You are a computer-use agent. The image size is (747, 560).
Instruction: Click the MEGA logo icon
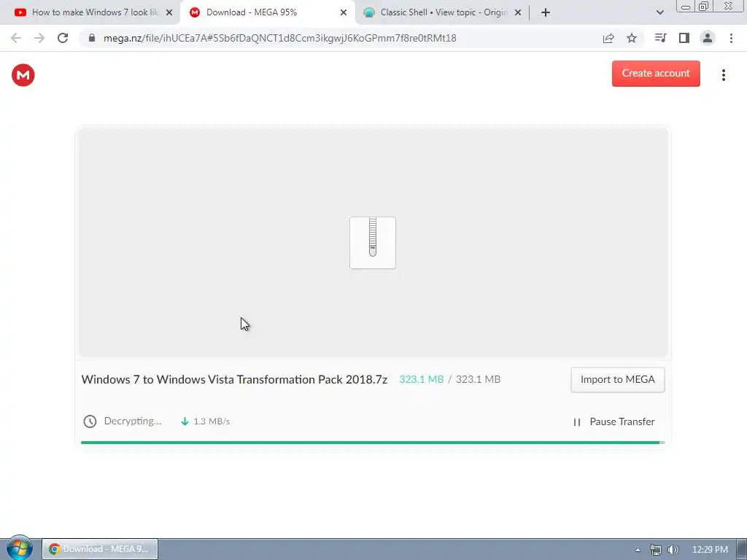[23, 75]
